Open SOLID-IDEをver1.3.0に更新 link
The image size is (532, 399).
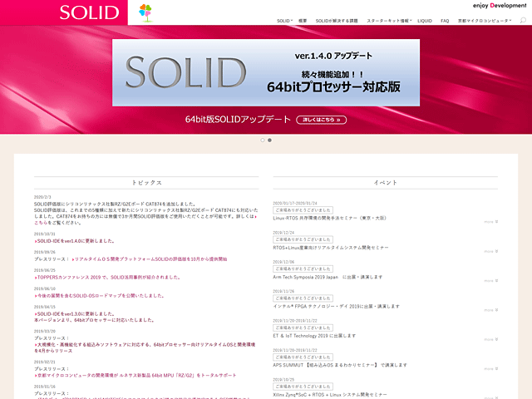pos(75,314)
